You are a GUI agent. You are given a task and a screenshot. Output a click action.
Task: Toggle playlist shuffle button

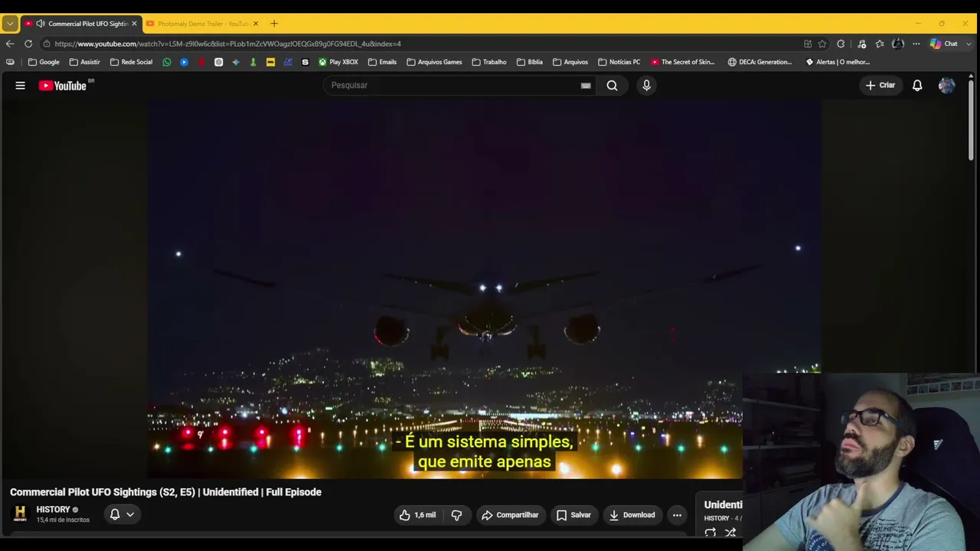(x=730, y=532)
